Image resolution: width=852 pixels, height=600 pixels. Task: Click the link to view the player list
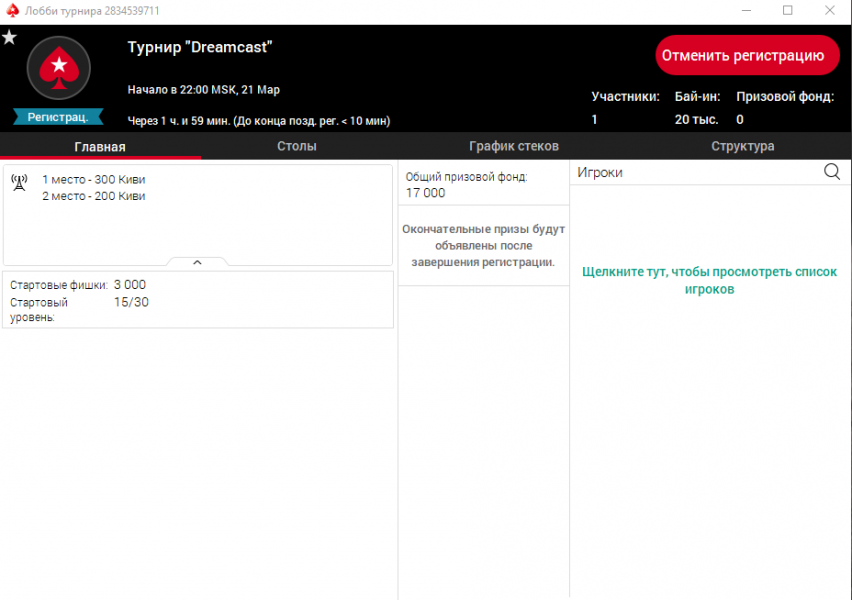point(709,280)
